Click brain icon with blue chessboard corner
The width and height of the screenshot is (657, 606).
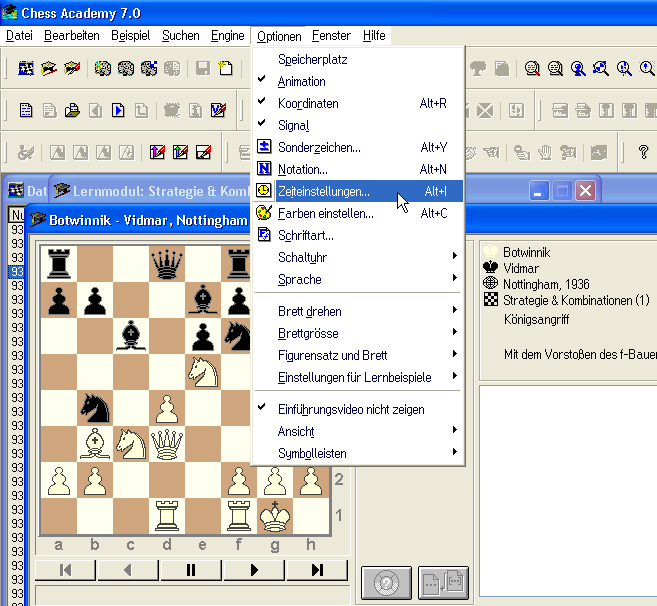tap(149, 68)
